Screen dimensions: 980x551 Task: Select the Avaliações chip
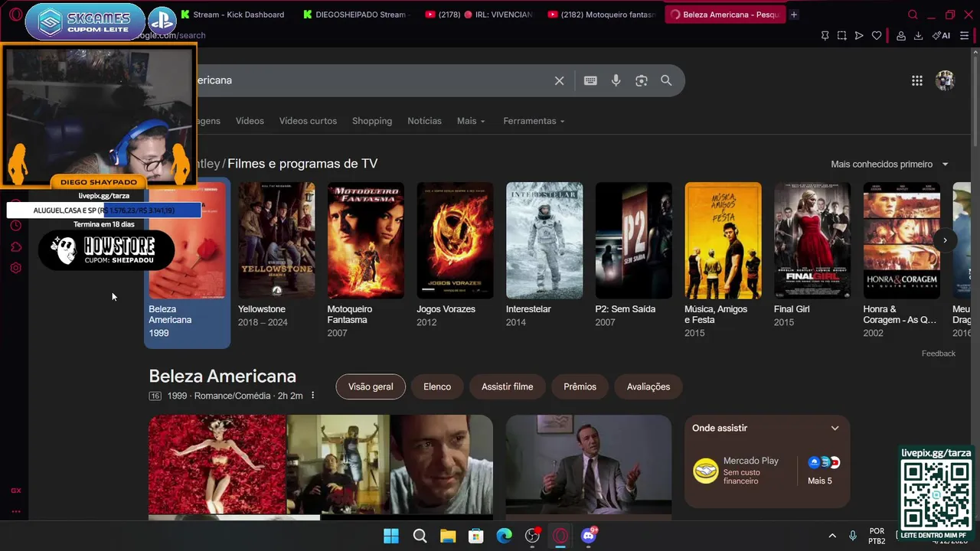click(648, 386)
